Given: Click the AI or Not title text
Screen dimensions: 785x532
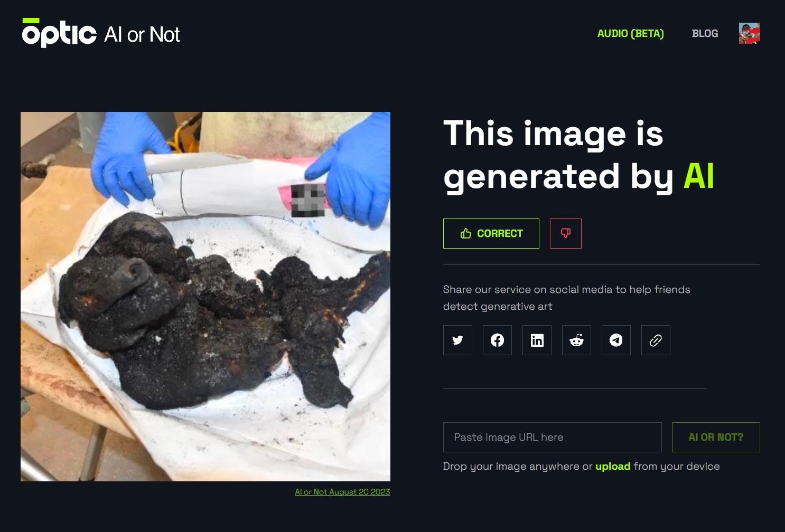Looking at the screenshot, I should click(142, 34).
